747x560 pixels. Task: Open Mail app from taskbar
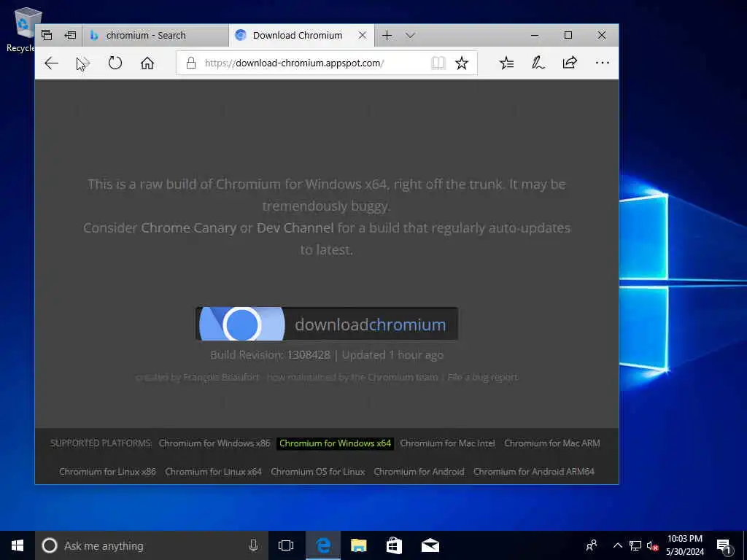coord(430,545)
